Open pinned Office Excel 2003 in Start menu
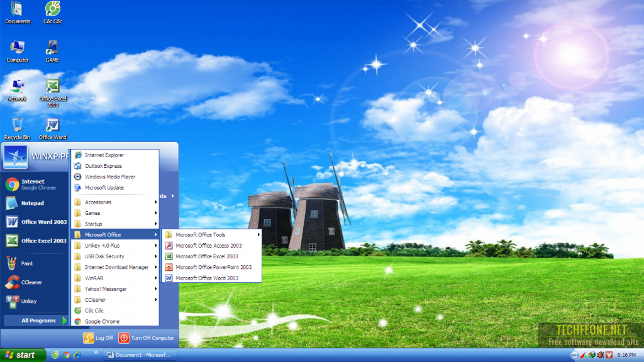 (x=35, y=241)
